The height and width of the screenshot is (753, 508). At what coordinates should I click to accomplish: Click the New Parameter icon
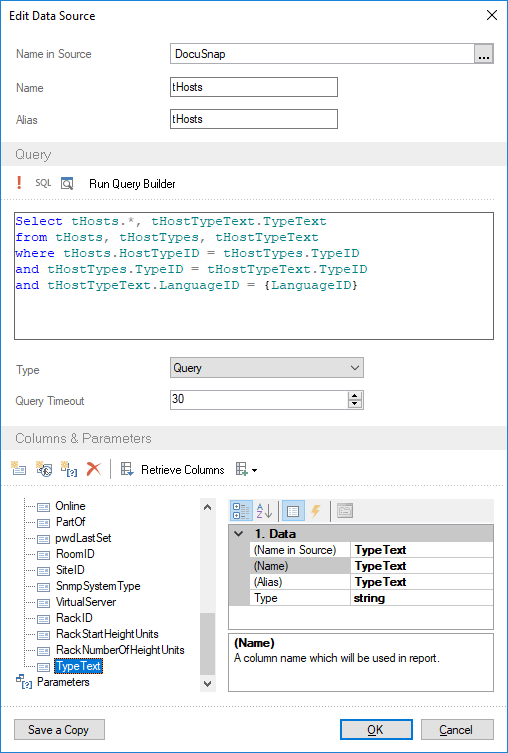click(x=69, y=469)
